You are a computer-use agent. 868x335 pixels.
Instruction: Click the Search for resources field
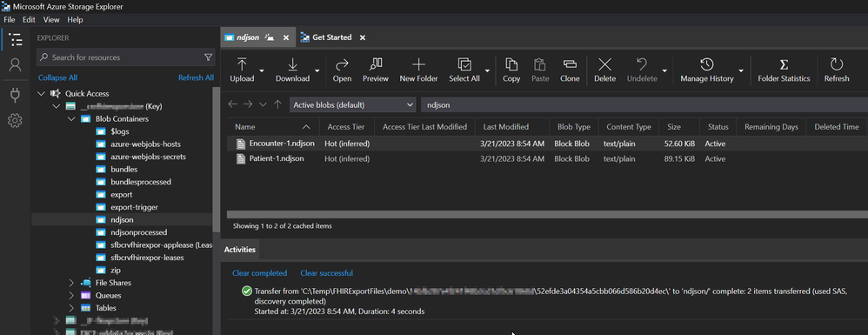pos(125,57)
